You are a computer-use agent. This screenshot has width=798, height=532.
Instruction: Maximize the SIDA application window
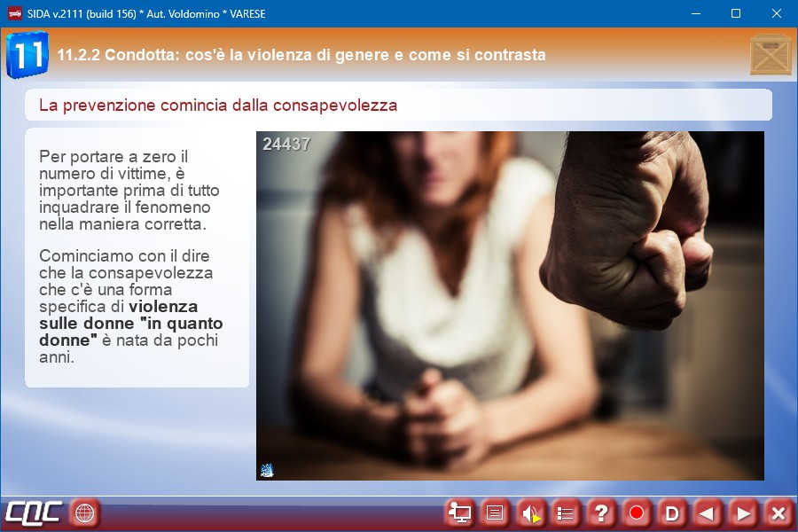click(735, 13)
